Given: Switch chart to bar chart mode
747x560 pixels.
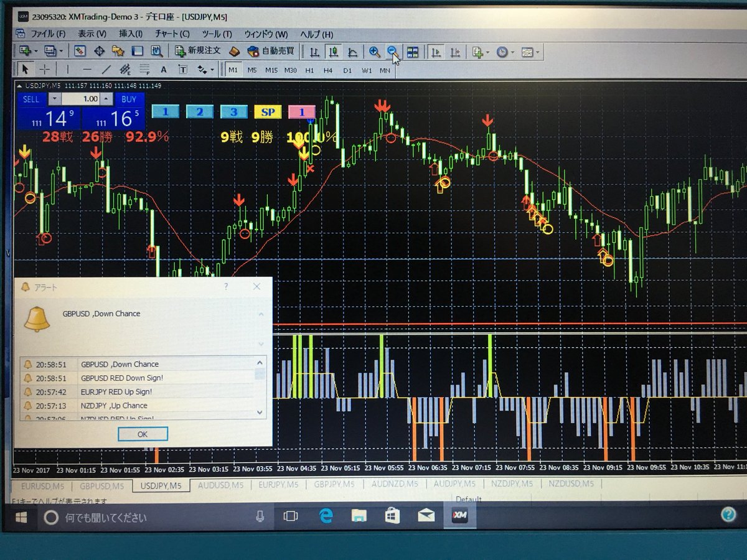Looking at the screenshot, I should 315,52.
